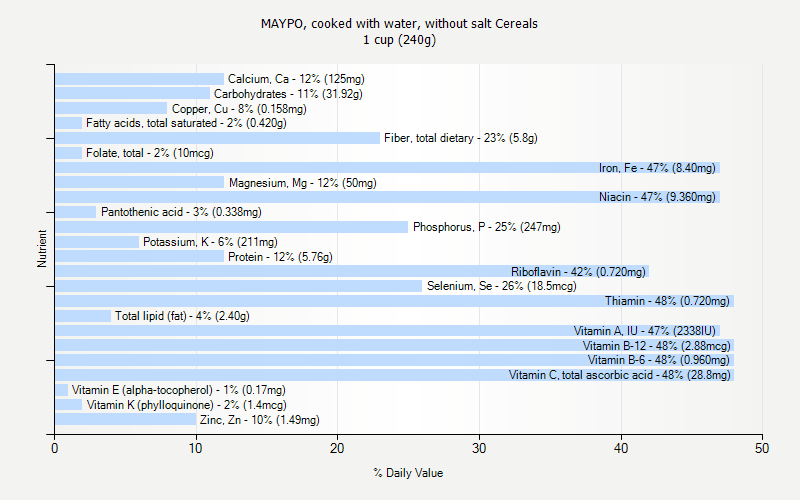
Task: Select the Riboflavin - 42% (0.720mg) label
Action: [x=579, y=272]
